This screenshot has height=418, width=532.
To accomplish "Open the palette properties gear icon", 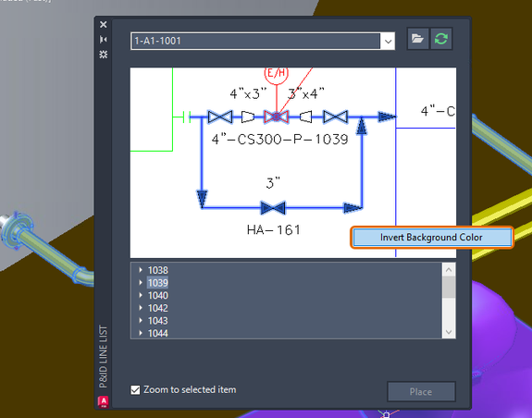I will (103, 55).
